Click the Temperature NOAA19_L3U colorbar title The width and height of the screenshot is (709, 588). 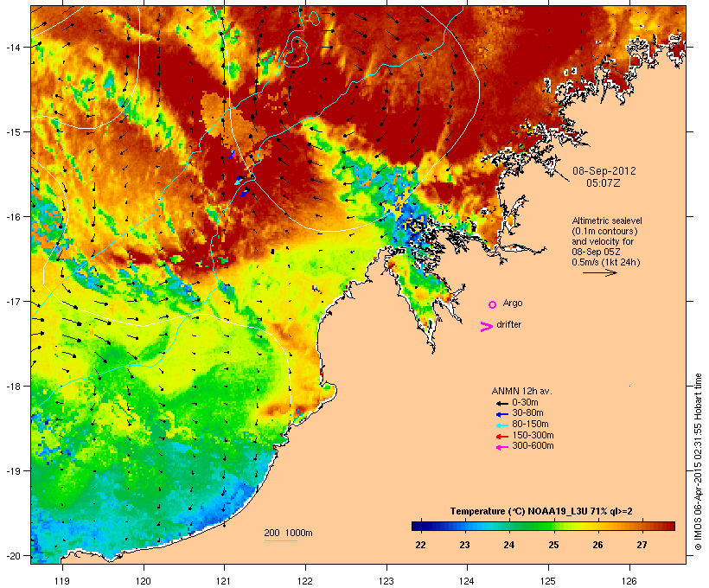(x=541, y=511)
